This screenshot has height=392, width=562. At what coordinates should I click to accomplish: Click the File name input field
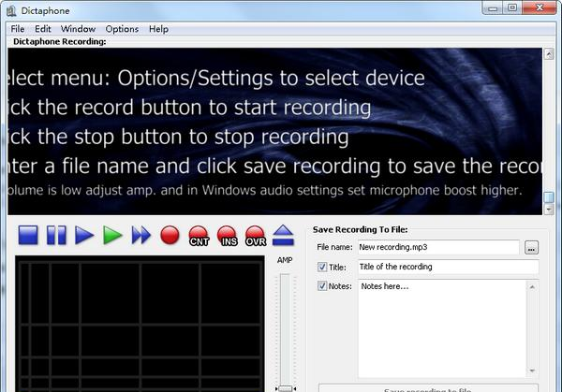(x=438, y=247)
